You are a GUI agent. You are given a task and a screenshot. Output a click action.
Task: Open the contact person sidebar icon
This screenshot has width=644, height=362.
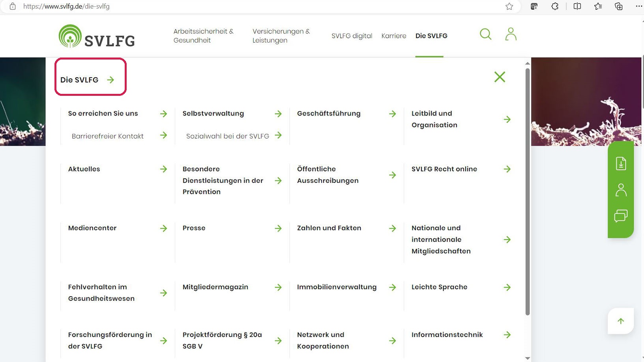click(621, 190)
